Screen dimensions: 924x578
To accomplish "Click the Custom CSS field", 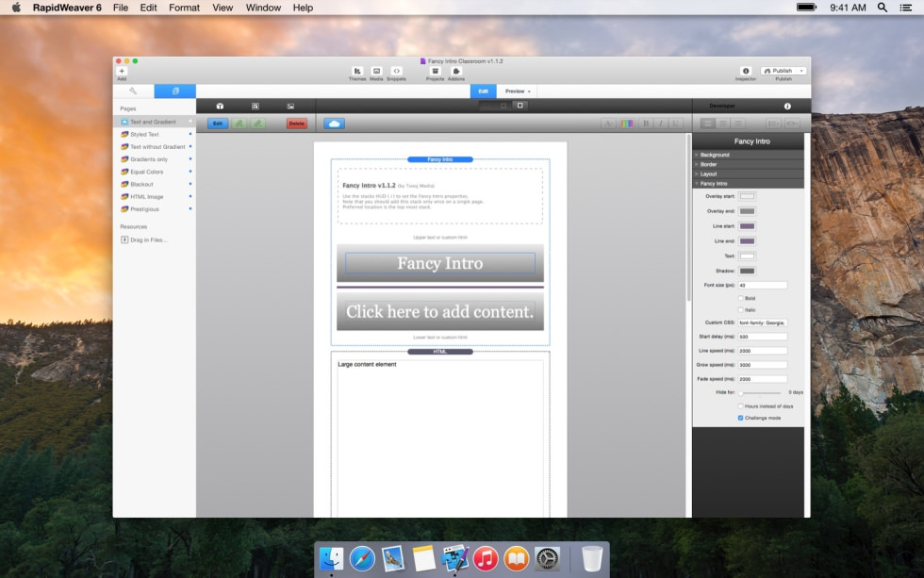I will pyautogui.click(x=762, y=322).
